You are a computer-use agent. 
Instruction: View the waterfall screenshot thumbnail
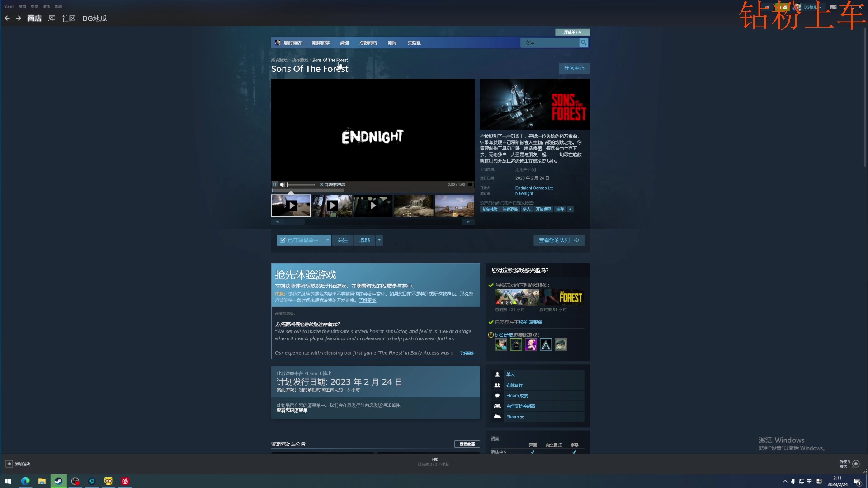(414, 206)
